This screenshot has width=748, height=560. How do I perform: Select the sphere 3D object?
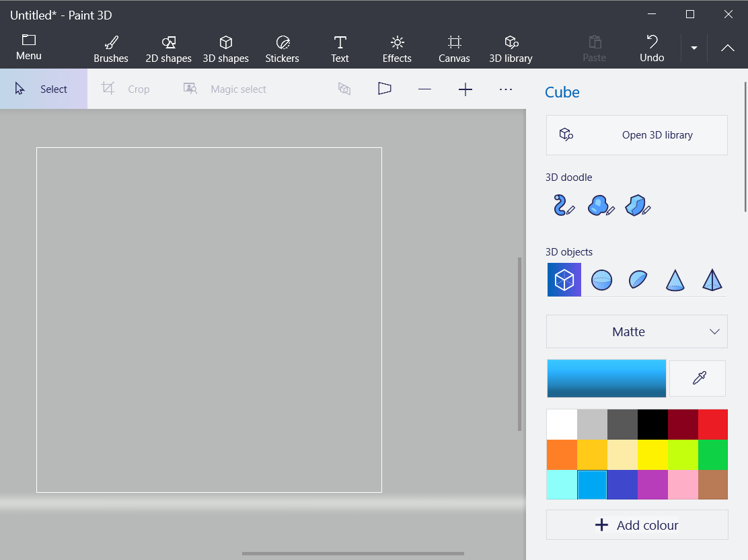(601, 280)
